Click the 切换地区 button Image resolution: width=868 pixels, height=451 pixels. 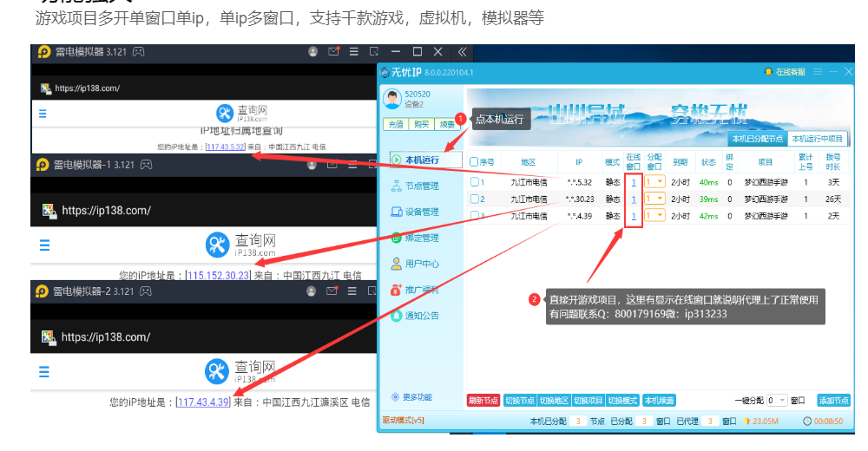tap(554, 400)
